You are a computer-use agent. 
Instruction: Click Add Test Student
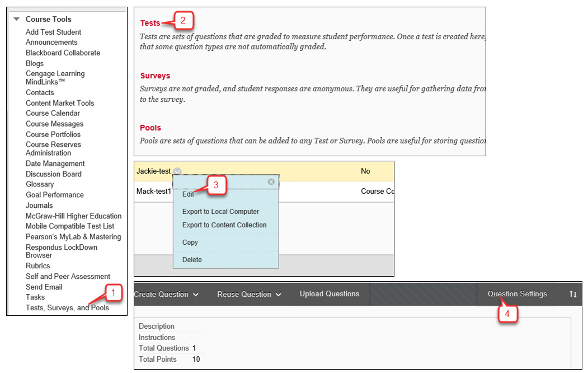click(x=53, y=32)
